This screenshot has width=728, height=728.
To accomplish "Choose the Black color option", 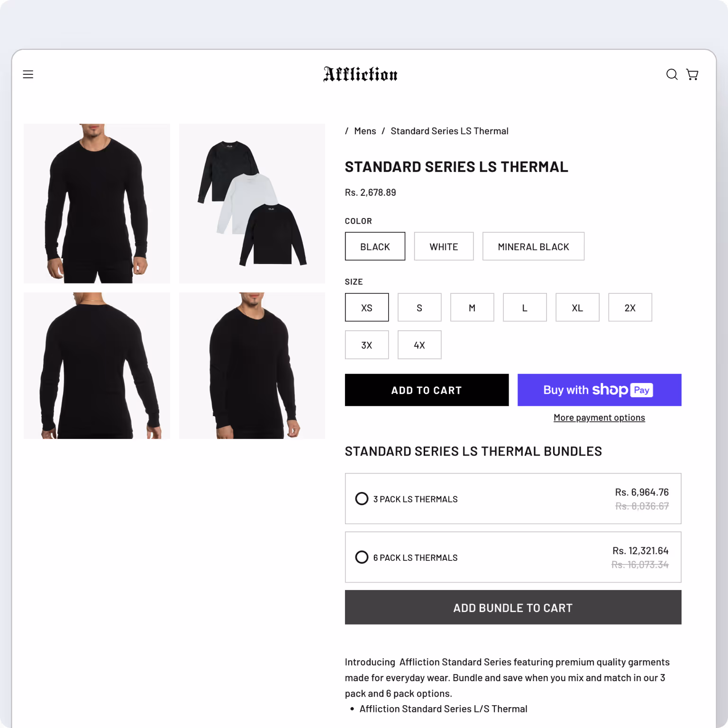I will [375, 246].
